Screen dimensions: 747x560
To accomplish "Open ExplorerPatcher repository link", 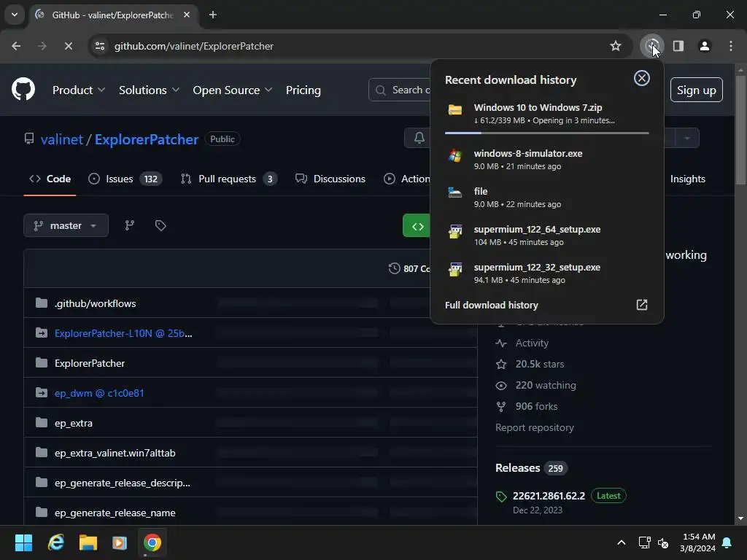I will (146, 139).
